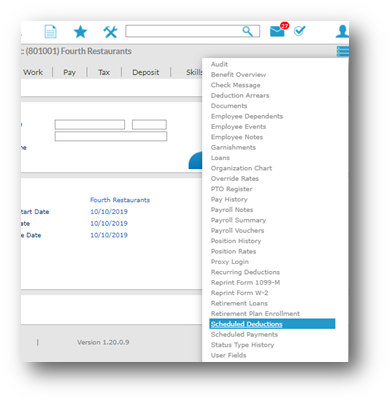The width and height of the screenshot is (391, 404).
Task: Open Scheduled Payments entry
Action: 244,334
